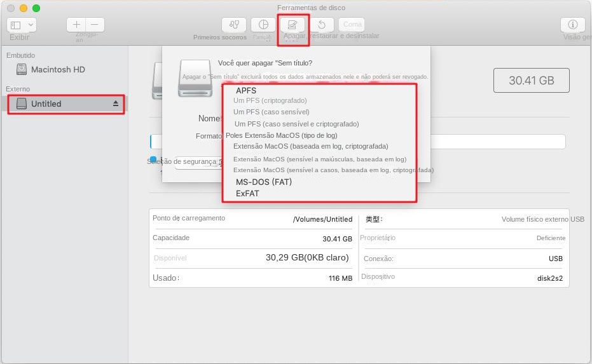Expand the Exibir view dropdown chevron

click(31, 25)
